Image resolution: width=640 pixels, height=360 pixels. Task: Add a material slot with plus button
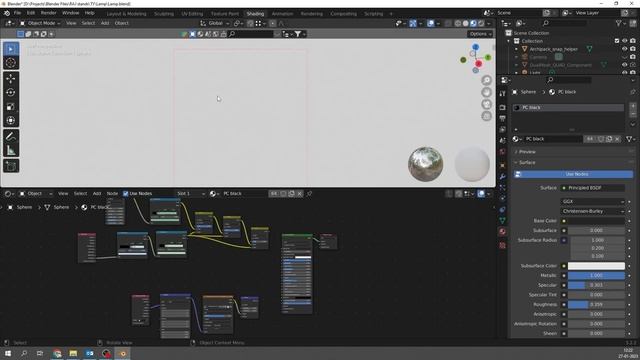point(633,106)
